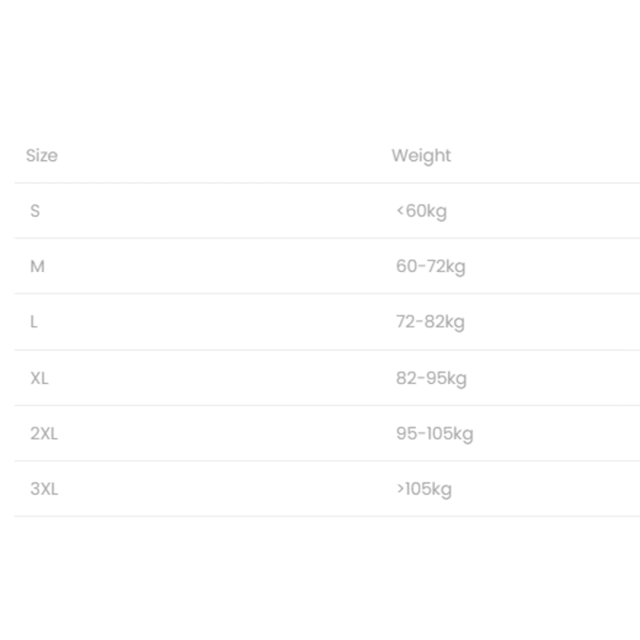Pick the >105kg weight entry
The width and height of the screenshot is (640, 640).
[x=424, y=489]
